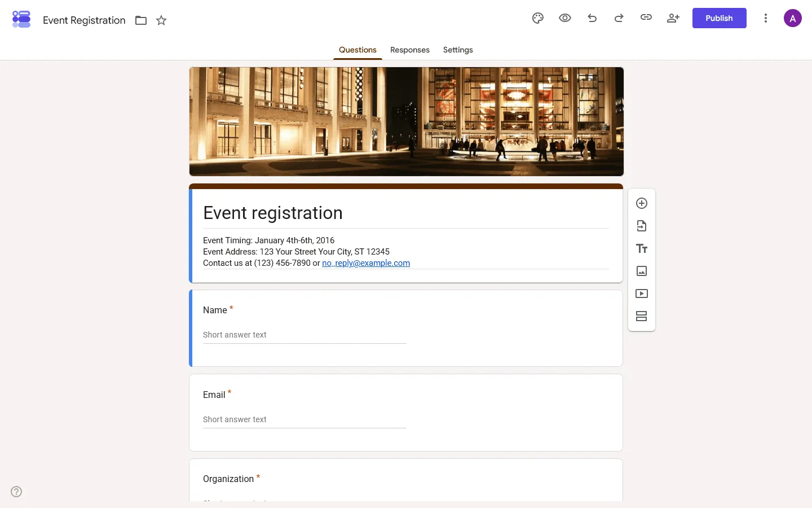Add a video to the form
Screen dimensions: 812x508
642,294
